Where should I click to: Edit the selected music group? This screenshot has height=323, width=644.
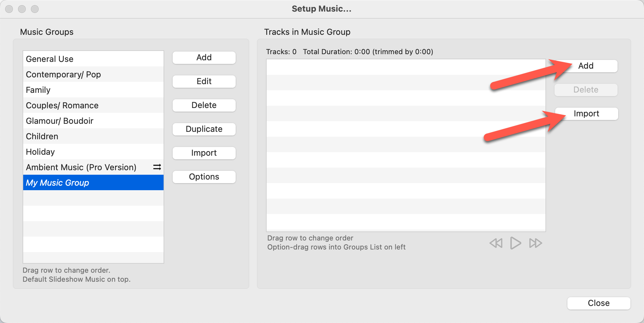pos(204,82)
